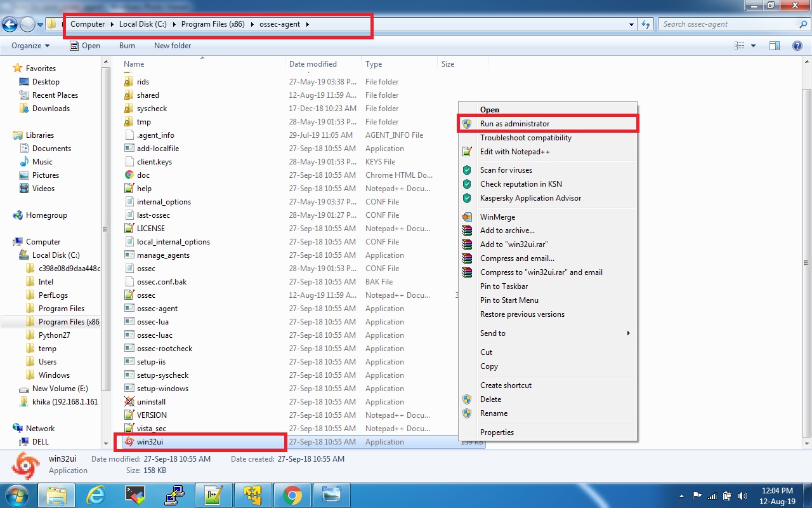Show hidden tray icons arrow
Screen dimensions: 812x508
[x=682, y=496]
